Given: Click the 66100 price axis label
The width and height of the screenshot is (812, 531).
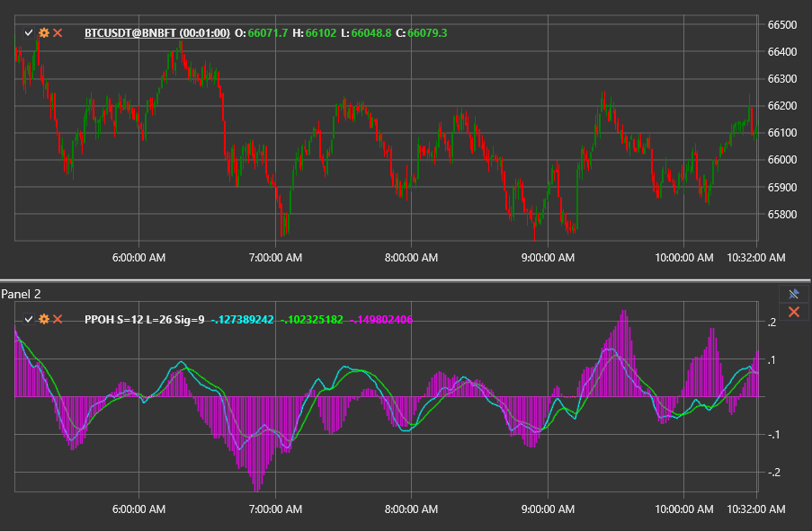Looking at the screenshot, I should (782, 132).
